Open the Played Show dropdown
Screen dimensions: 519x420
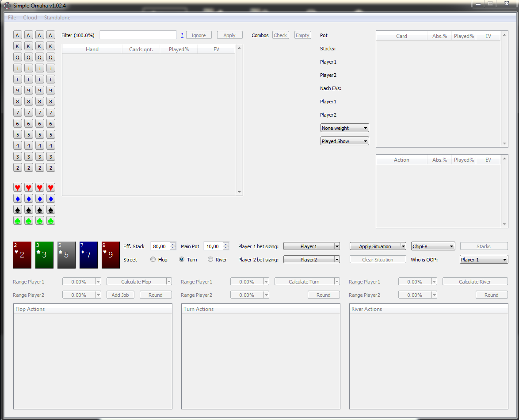[344, 141]
